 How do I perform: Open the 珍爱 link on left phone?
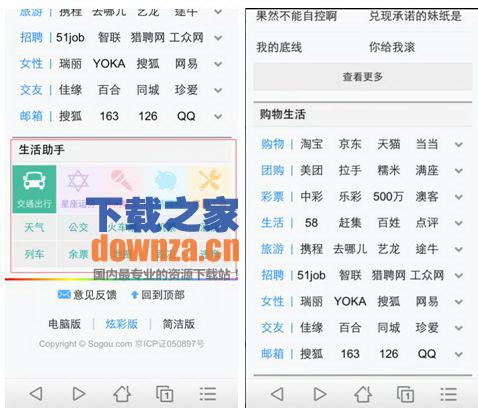click(x=186, y=90)
